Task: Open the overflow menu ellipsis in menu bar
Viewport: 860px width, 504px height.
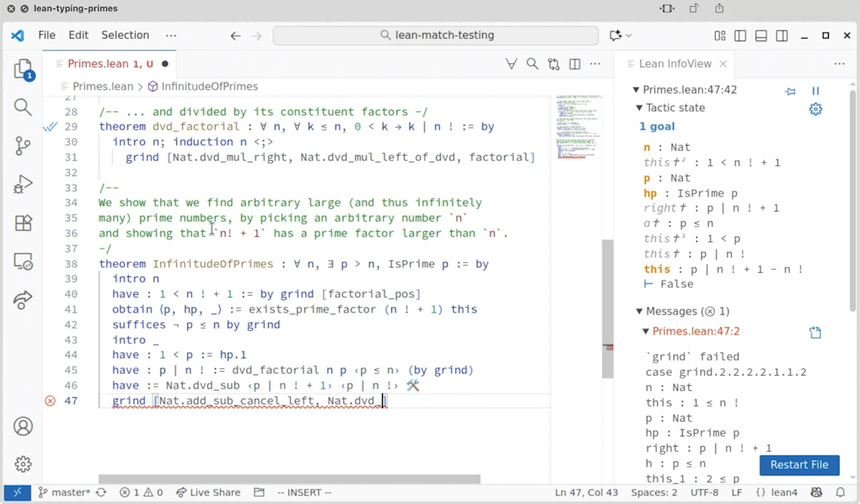Action: [x=171, y=35]
